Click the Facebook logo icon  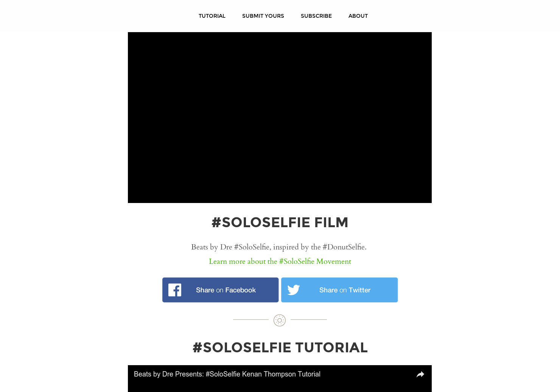(x=175, y=290)
